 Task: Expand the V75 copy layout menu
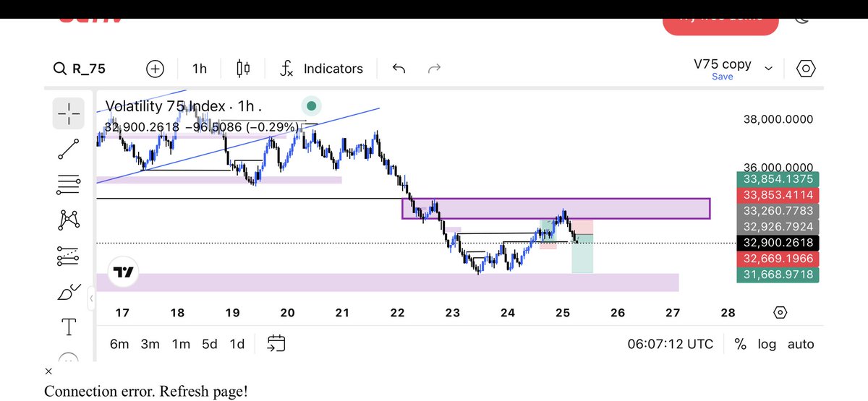coord(768,69)
